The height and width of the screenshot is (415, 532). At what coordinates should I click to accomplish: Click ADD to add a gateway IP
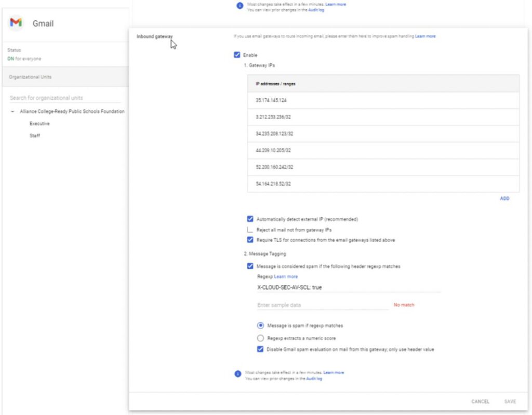click(x=504, y=199)
